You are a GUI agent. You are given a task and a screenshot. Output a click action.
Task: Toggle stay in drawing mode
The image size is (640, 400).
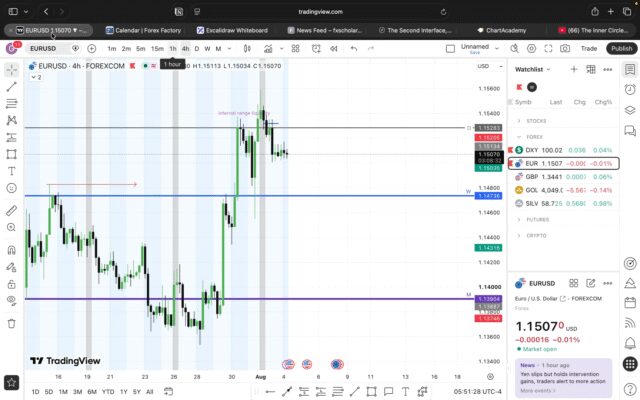[x=11, y=267]
